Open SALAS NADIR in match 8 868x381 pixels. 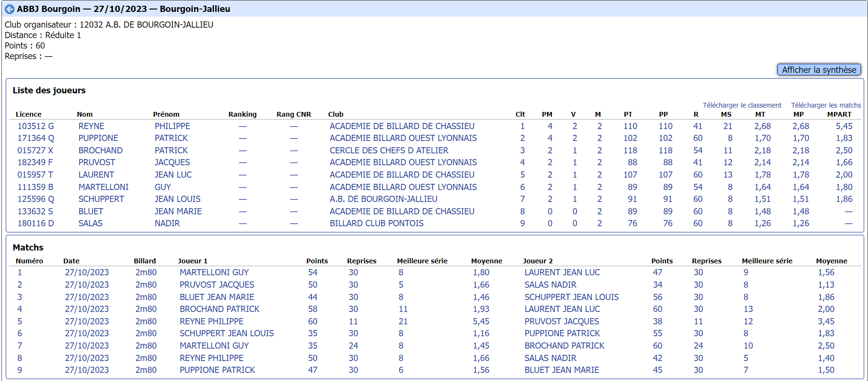point(550,358)
